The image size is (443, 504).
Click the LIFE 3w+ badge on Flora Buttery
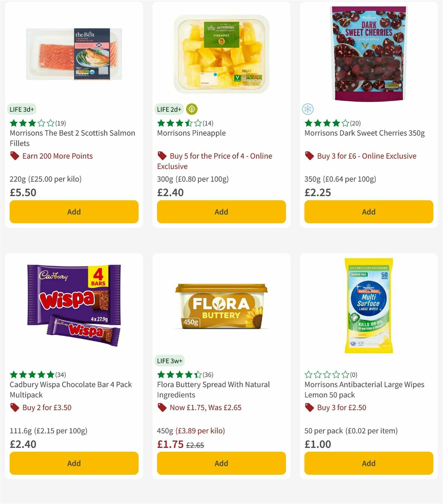coord(169,360)
